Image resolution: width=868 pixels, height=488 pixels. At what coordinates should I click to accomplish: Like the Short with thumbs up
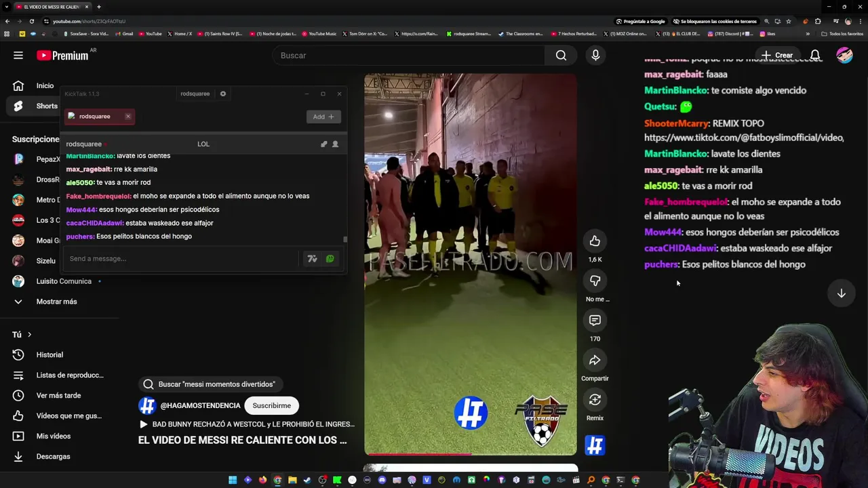click(x=595, y=241)
